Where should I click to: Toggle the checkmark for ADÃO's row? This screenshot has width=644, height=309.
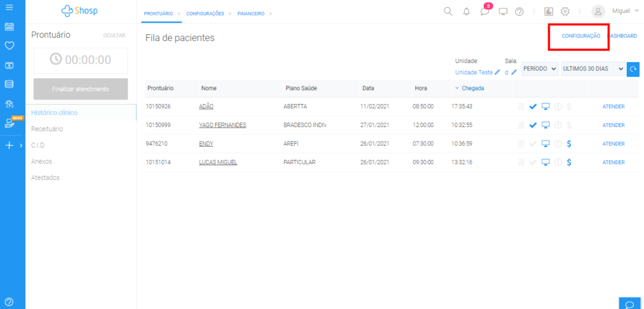click(533, 107)
